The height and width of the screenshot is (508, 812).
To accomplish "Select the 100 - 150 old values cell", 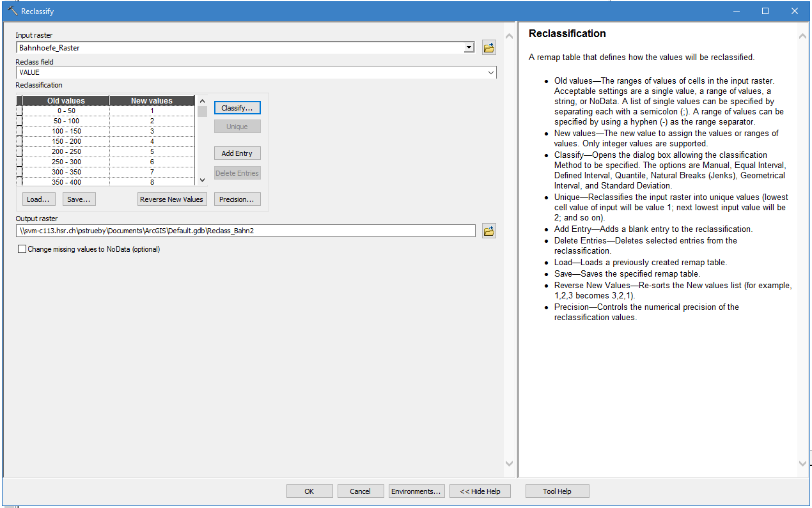I will click(x=66, y=131).
